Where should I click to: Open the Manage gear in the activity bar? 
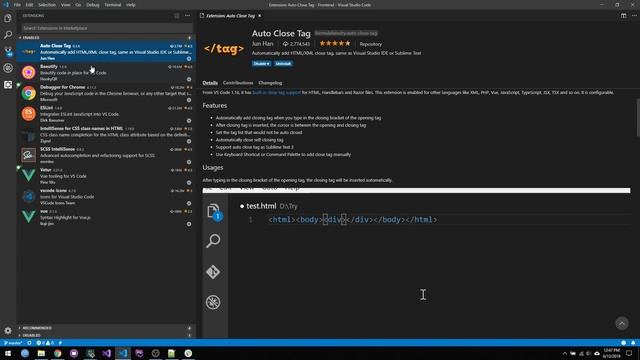(8, 330)
